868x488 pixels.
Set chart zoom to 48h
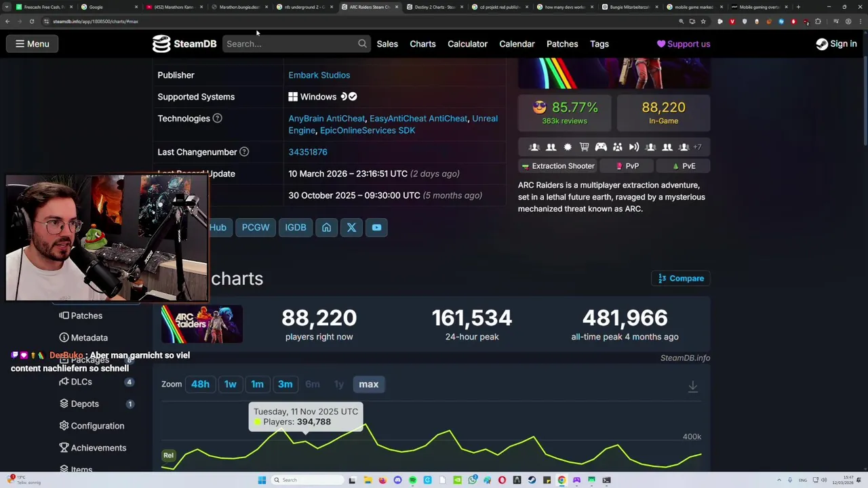200,384
